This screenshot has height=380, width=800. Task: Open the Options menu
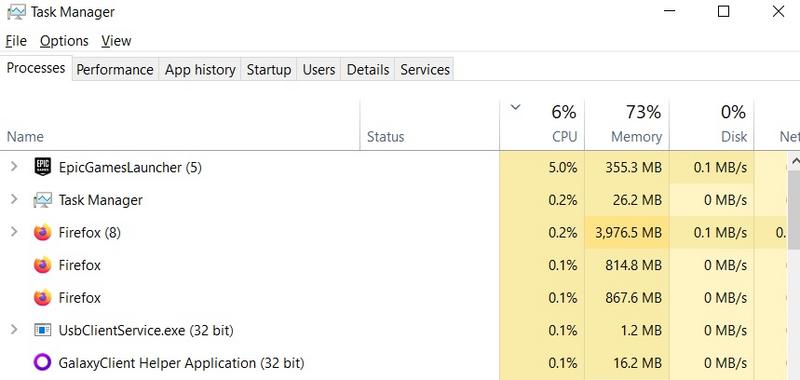tap(64, 41)
